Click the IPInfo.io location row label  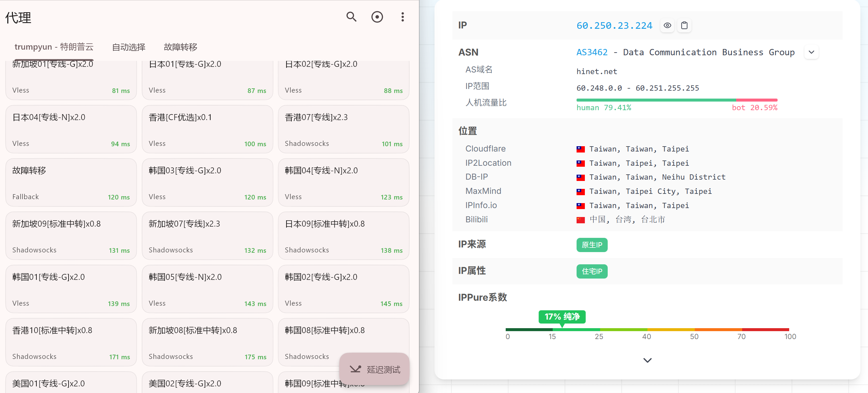click(x=481, y=205)
